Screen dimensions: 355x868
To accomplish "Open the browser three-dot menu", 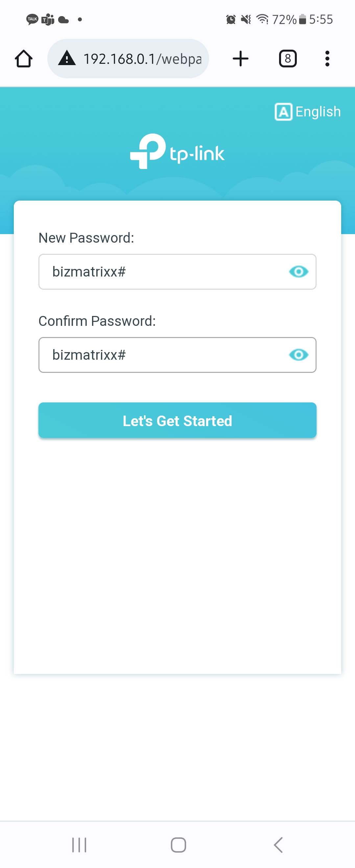I will click(327, 59).
